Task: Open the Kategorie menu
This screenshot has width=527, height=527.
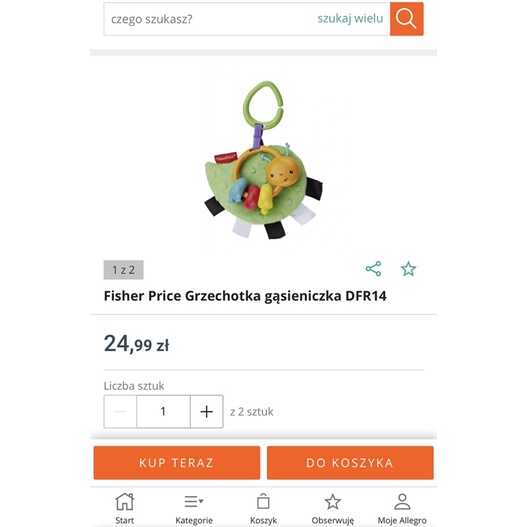Action: coord(194,509)
